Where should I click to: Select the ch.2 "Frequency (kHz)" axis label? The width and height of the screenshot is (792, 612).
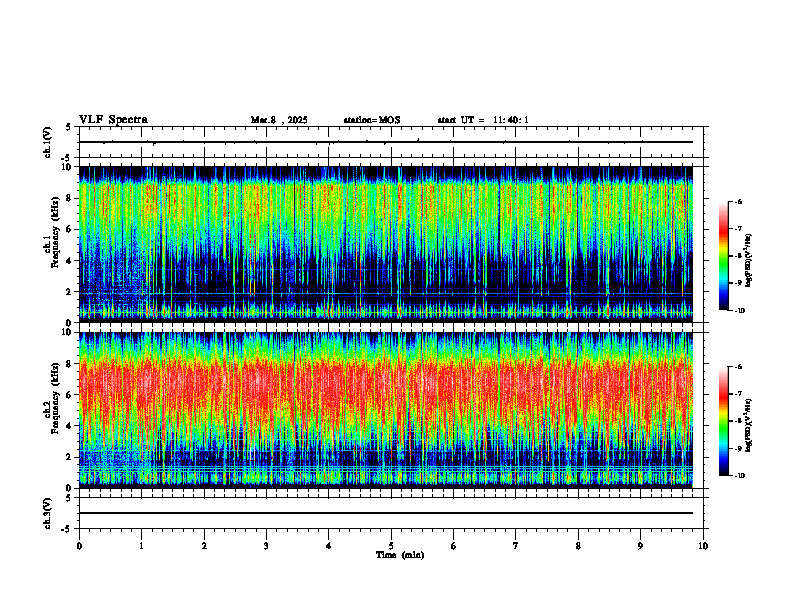pos(55,398)
